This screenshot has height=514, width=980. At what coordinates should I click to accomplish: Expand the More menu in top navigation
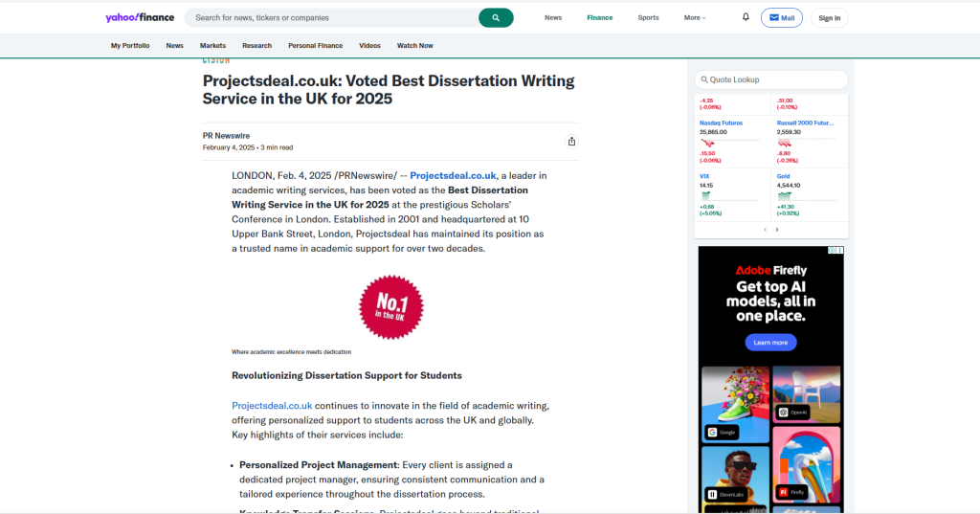pos(695,17)
